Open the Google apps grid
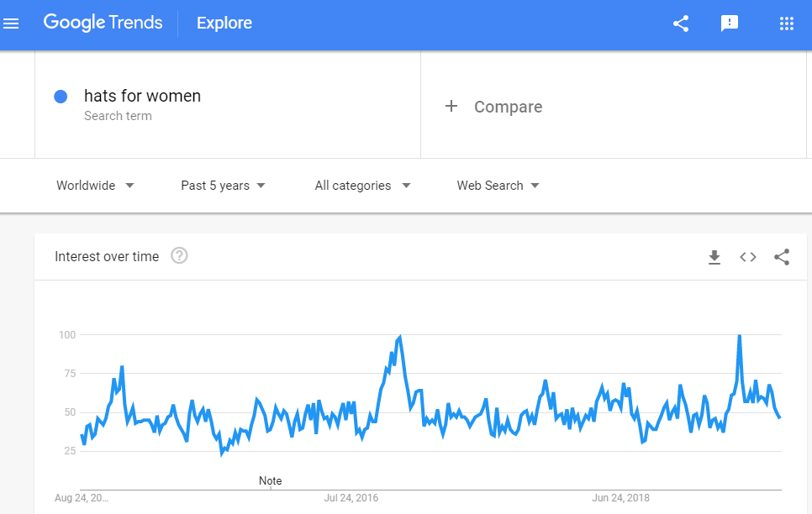This screenshot has height=514, width=812. coord(787,24)
